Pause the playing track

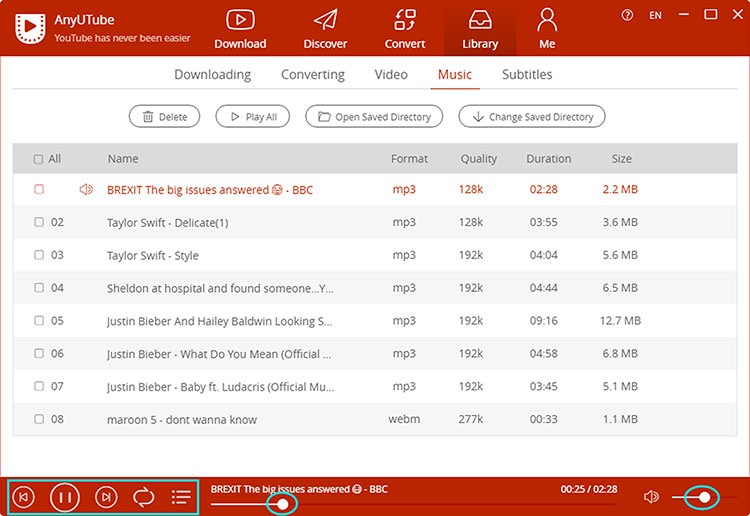click(x=65, y=497)
